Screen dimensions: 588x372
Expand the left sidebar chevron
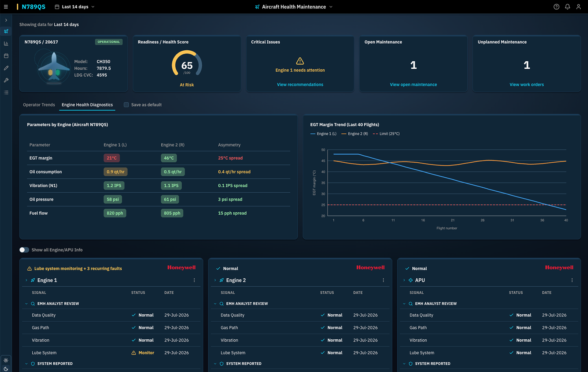pyautogui.click(x=6, y=20)
